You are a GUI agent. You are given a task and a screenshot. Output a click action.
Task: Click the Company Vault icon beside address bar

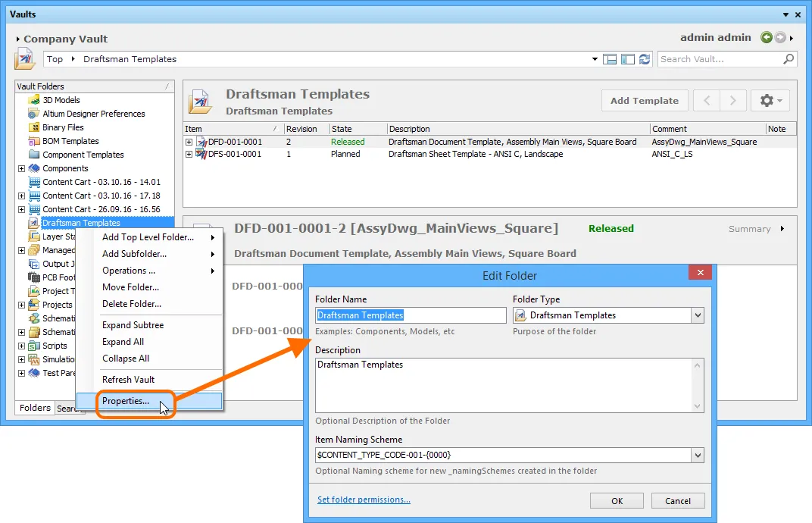25,58
